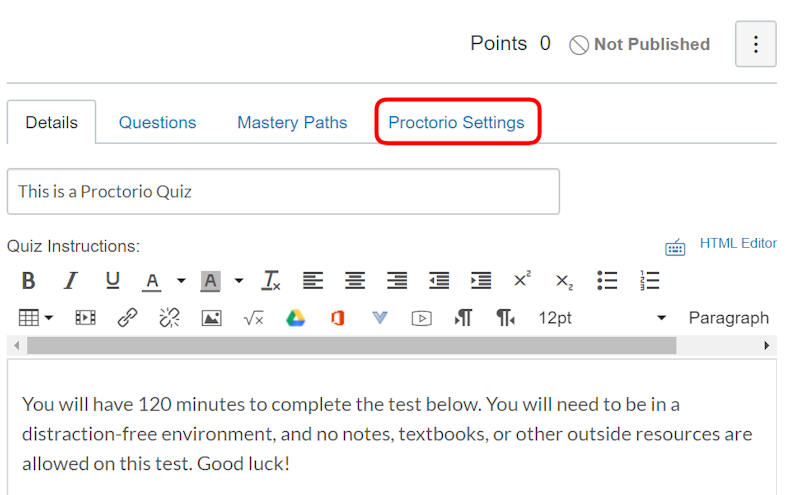
Task: Toggle bold formatting
Action: click(29, 281)
